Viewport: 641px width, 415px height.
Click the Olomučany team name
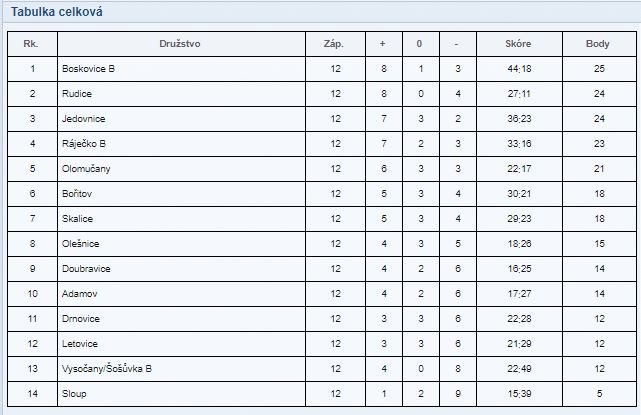coord(86,168)
